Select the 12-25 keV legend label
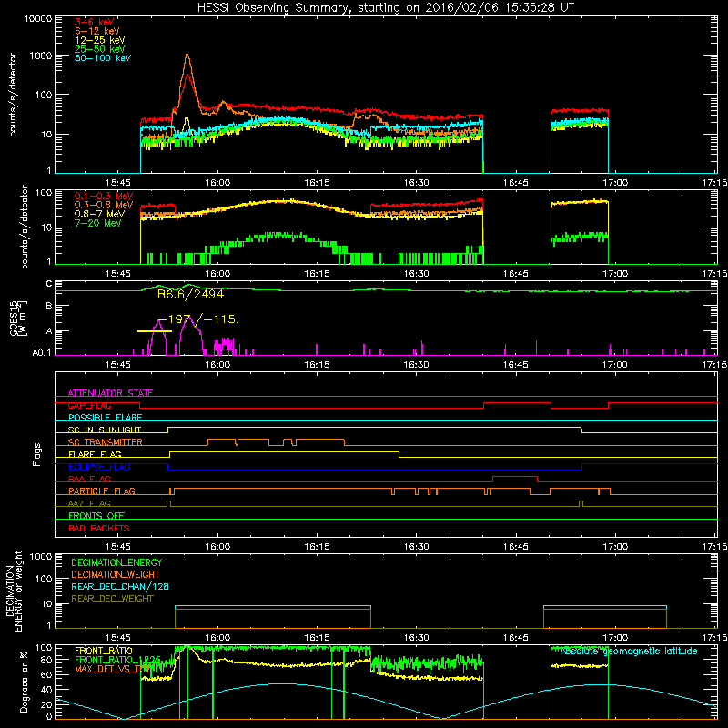728x728 pixels. coord(99,40)
